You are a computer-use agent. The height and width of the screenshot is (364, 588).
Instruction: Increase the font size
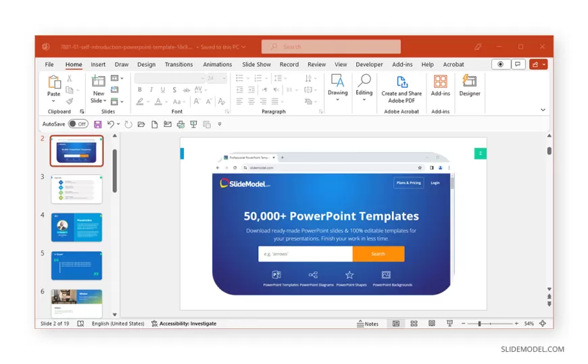coord(197,101)
